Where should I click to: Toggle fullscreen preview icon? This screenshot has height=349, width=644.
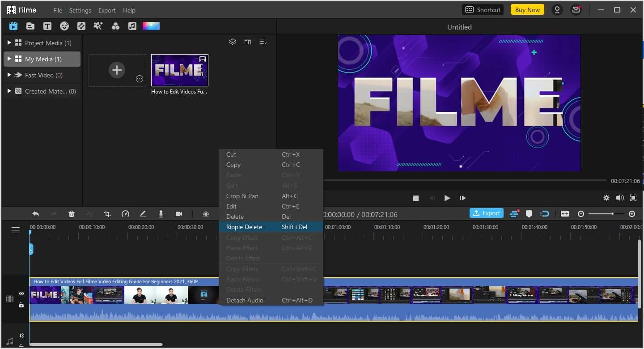point(633,198)
